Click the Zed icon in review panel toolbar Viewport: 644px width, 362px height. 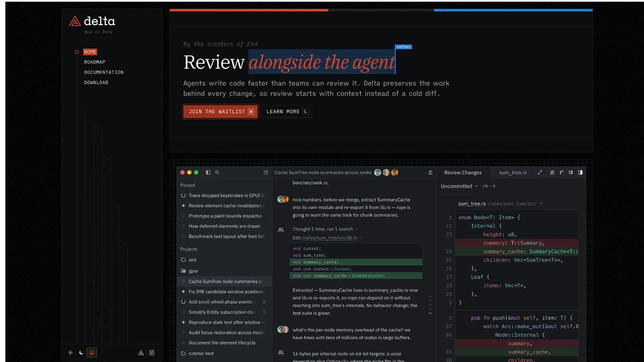pyautogui.click(x=552, y=172)
